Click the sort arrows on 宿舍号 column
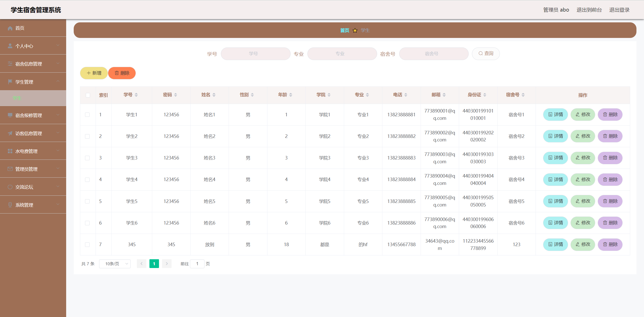Screen dimensions: 644x317 (523, 95)
